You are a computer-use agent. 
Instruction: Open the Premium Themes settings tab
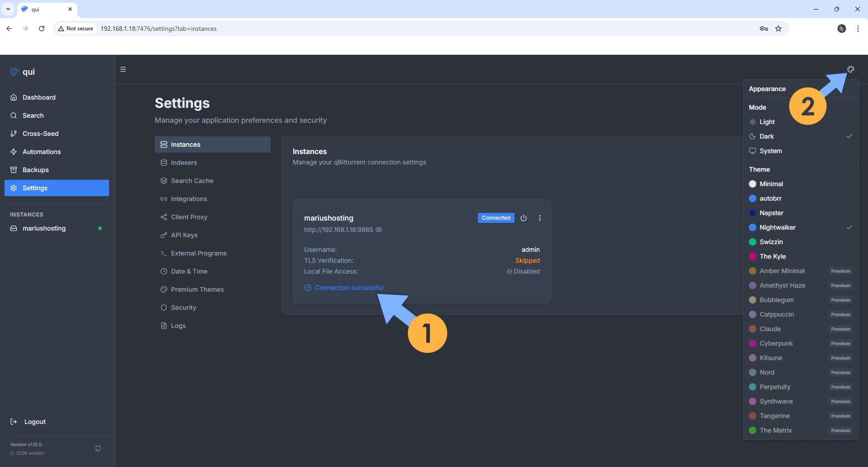click(x=197, y=289)
